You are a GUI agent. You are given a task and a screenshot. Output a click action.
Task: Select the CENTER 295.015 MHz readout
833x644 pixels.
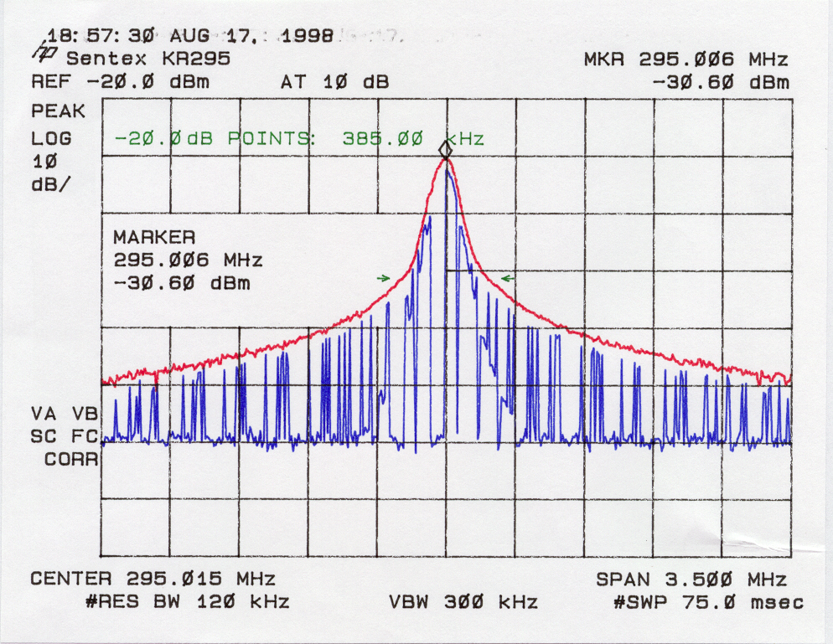click(153, 580)
